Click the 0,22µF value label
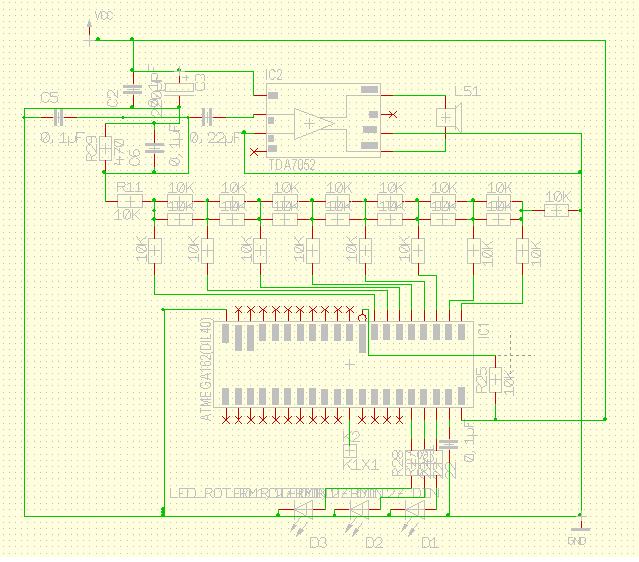 (215, 138)
